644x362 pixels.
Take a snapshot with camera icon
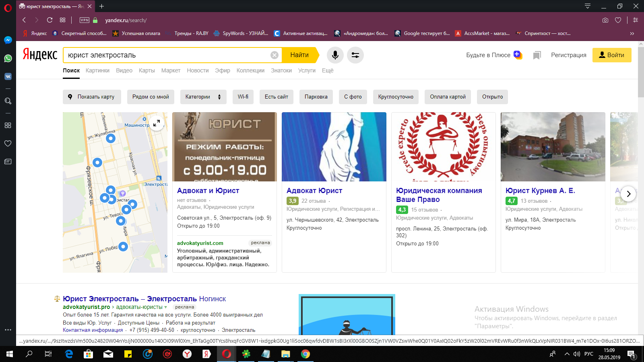605,20
